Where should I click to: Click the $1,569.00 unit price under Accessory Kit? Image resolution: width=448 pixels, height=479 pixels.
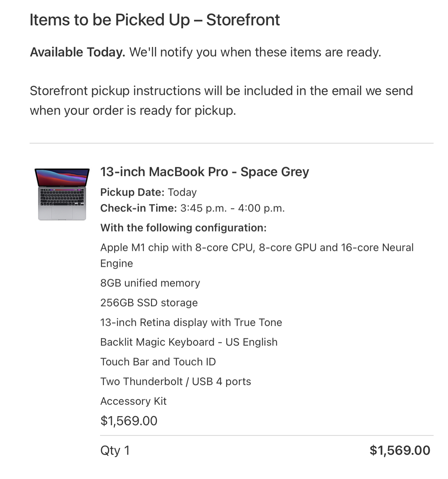[x=129, y=421]
